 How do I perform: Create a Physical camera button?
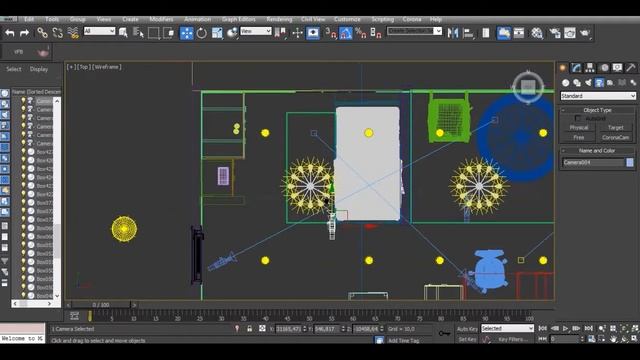(579, 128)
